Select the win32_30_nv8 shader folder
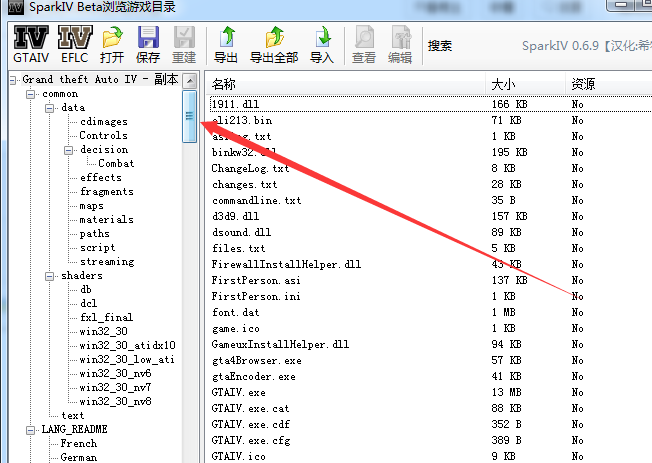The image size is (652, 463). point(115,401)
